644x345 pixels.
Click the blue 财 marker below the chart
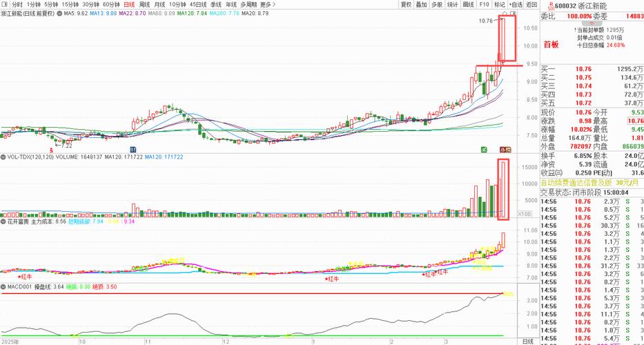[x=133, y=149]
